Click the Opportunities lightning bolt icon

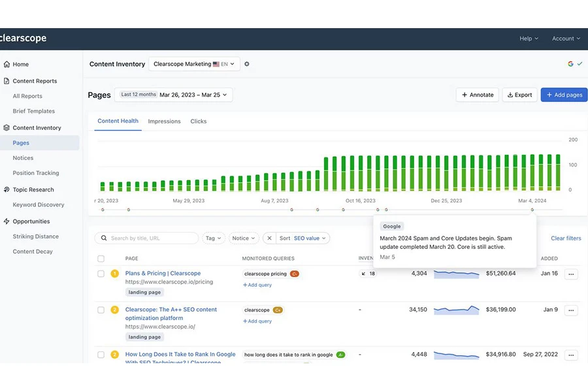(7, 221)
